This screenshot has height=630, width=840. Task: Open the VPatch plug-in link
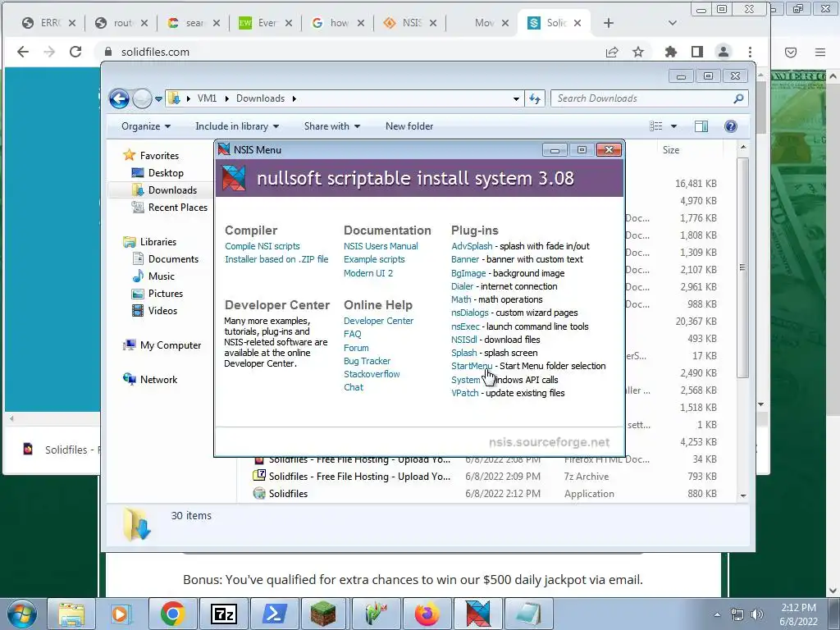pos(465,393)
